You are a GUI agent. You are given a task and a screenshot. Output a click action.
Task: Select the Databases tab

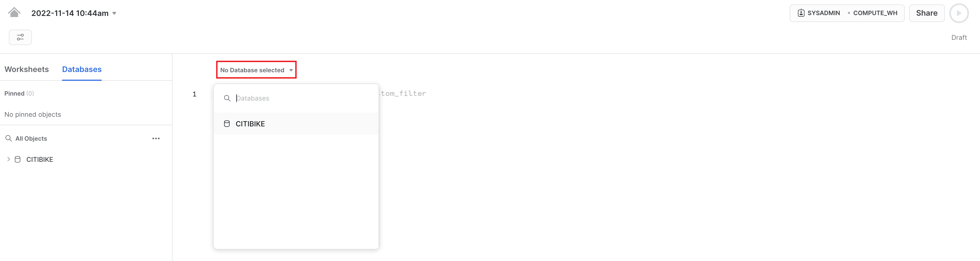(x=82, y=69)
